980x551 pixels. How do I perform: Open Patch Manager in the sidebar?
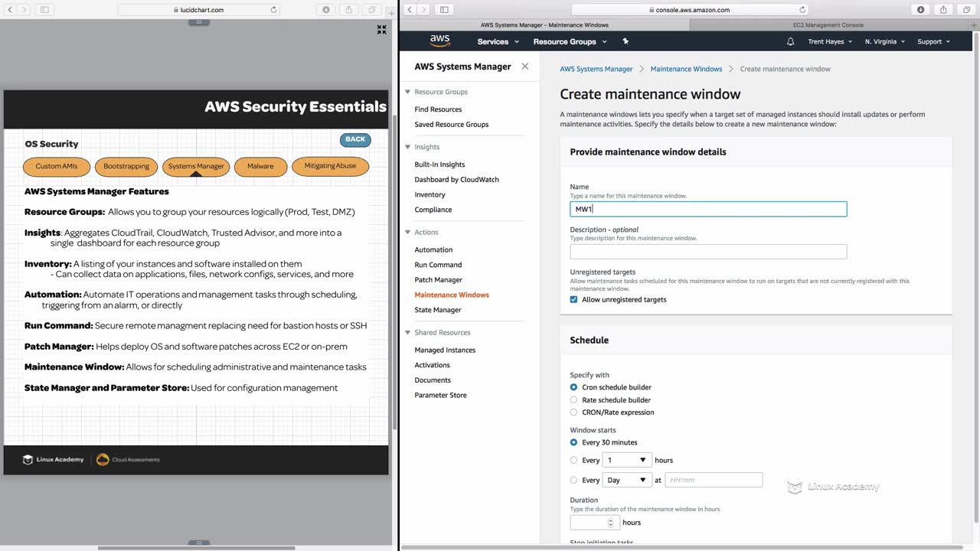click(x=438, y=280)
